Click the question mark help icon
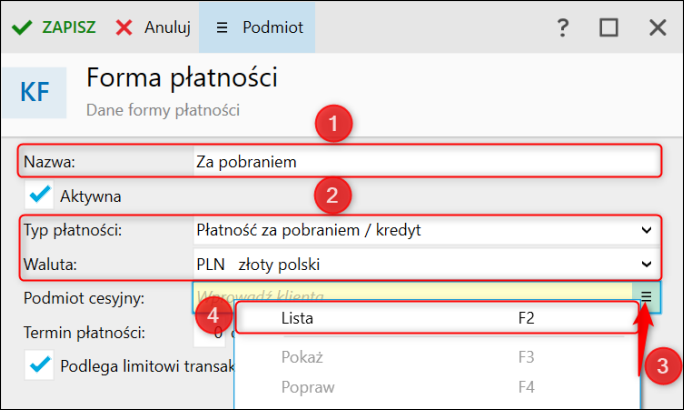 pos(563,27)
